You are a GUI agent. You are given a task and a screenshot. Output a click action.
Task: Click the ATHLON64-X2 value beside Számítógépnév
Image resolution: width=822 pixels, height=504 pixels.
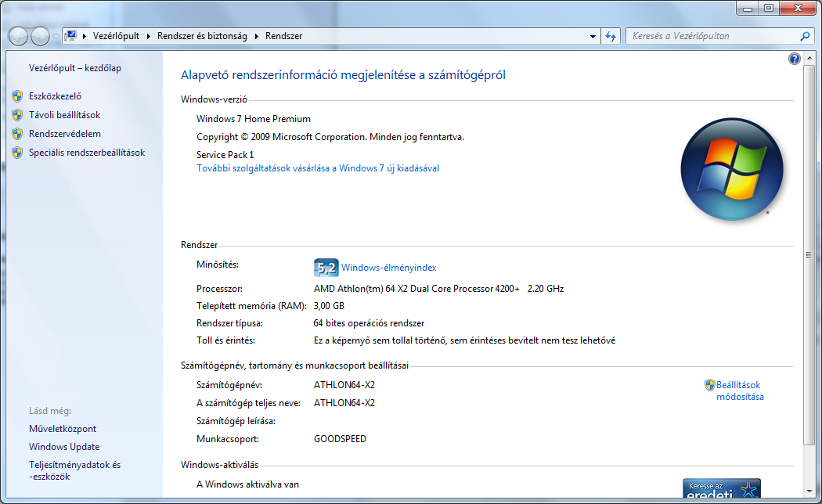(344, 385)
